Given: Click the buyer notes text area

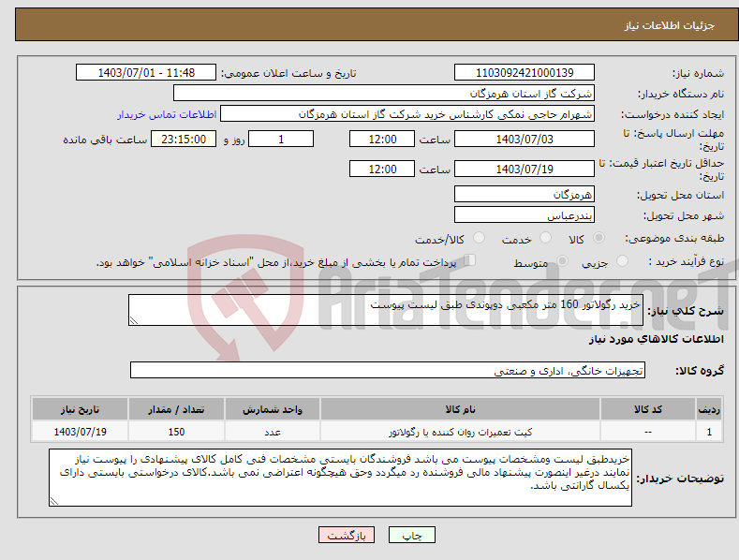Looking at the screenshot, I should click(x=340, y=478).
